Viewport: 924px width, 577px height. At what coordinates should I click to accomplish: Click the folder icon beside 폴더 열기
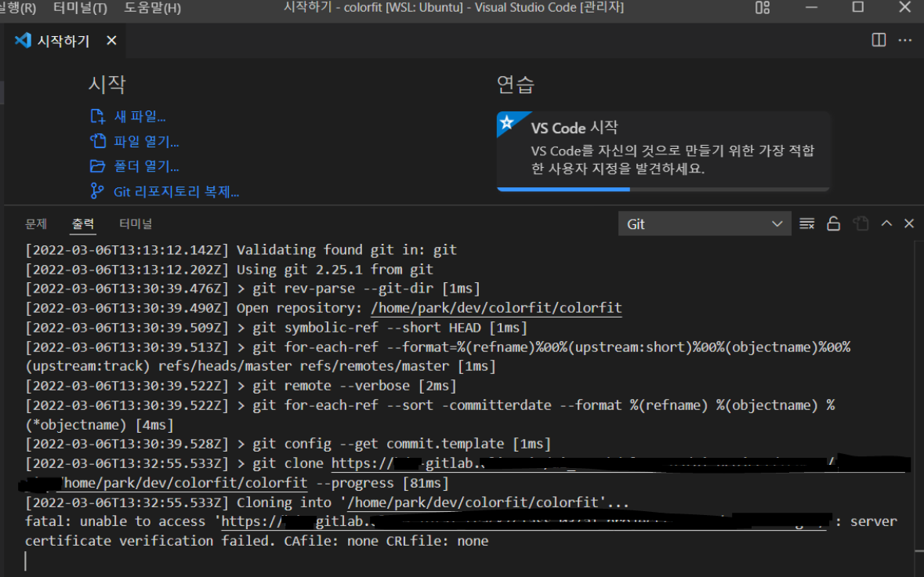coord(97,166)
